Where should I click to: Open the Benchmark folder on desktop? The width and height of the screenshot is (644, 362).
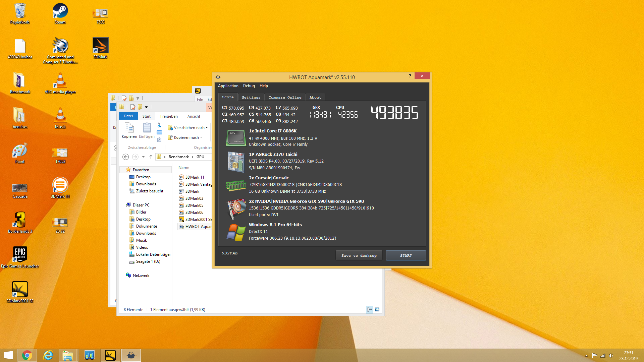point(20,83)
